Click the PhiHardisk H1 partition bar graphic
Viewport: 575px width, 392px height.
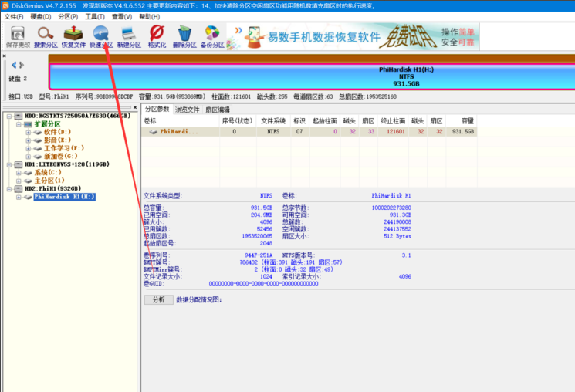click(312, 76)
